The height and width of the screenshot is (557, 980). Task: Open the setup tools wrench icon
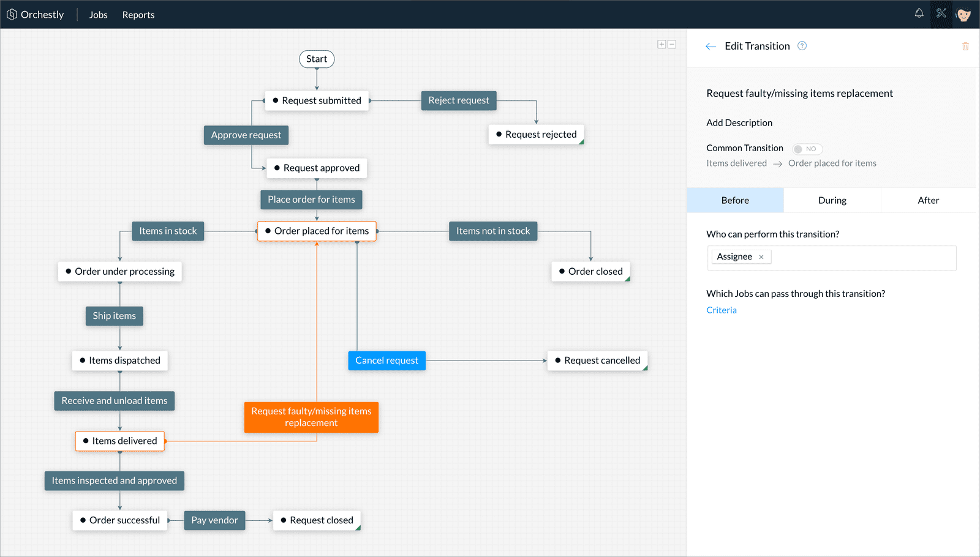[941, 13]
